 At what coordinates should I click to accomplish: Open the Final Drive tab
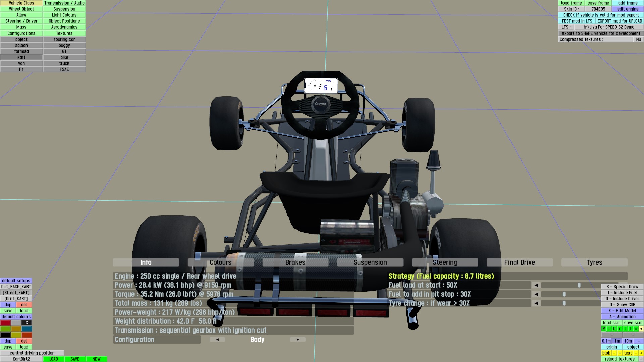point(519,262)
